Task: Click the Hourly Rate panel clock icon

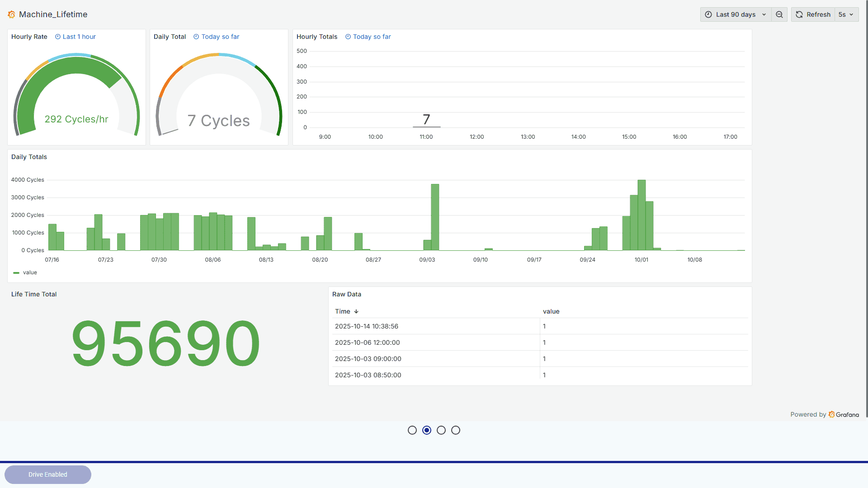Action: click(x=58, y=37)
